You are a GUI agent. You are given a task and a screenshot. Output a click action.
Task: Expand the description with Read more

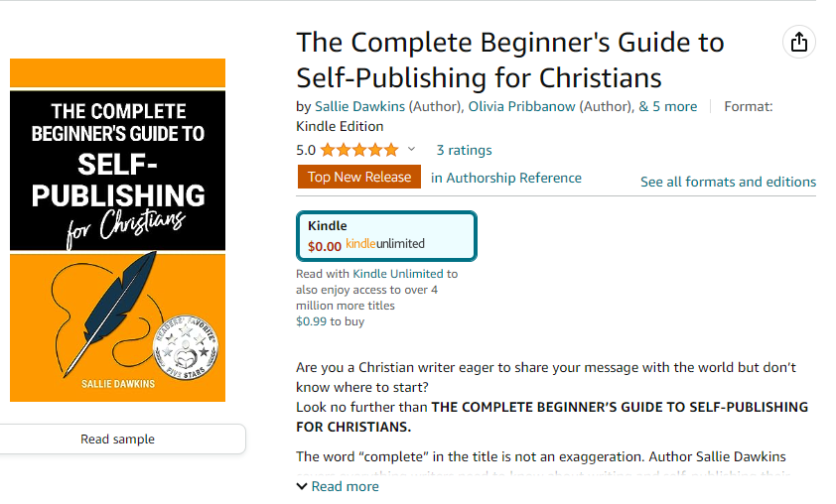point(345,486)
